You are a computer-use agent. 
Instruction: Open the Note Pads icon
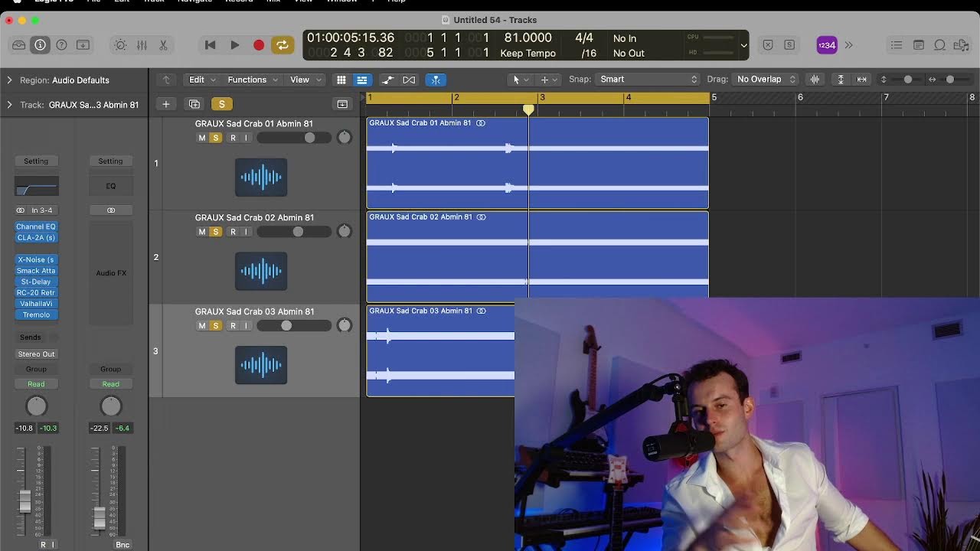(x=919, y=45)
